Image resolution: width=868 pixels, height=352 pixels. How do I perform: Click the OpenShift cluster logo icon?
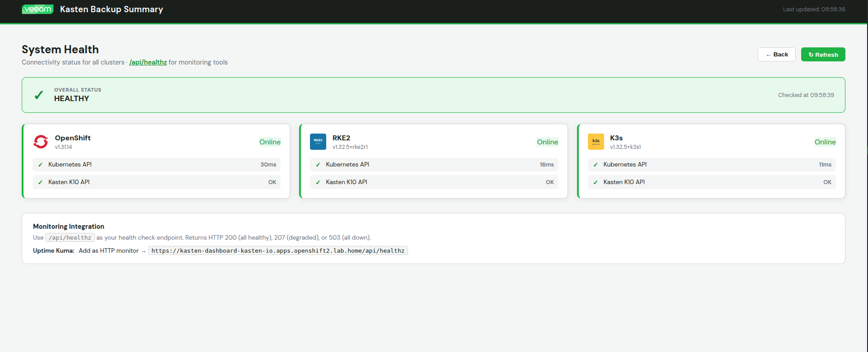tap(41, 142)
